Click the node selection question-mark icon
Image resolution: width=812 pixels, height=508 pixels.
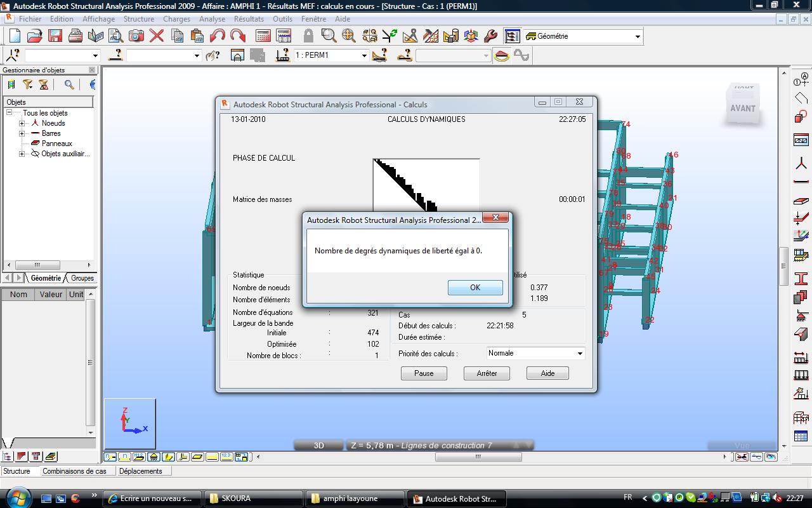coord(13,55)
